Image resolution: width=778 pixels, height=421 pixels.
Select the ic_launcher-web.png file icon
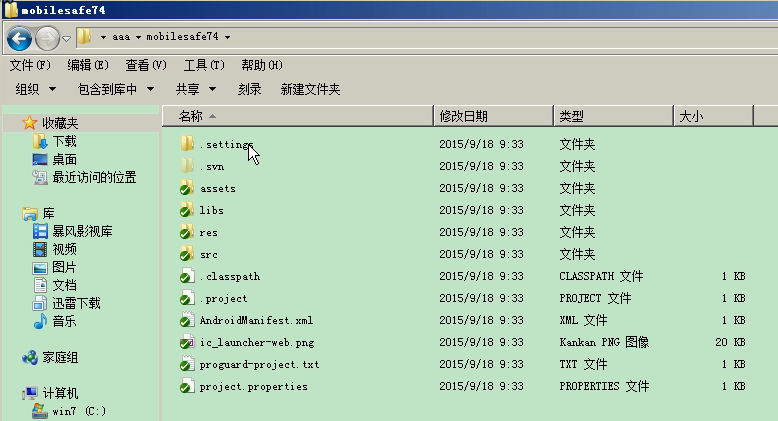pyautogui.click(x=187, y=342)
